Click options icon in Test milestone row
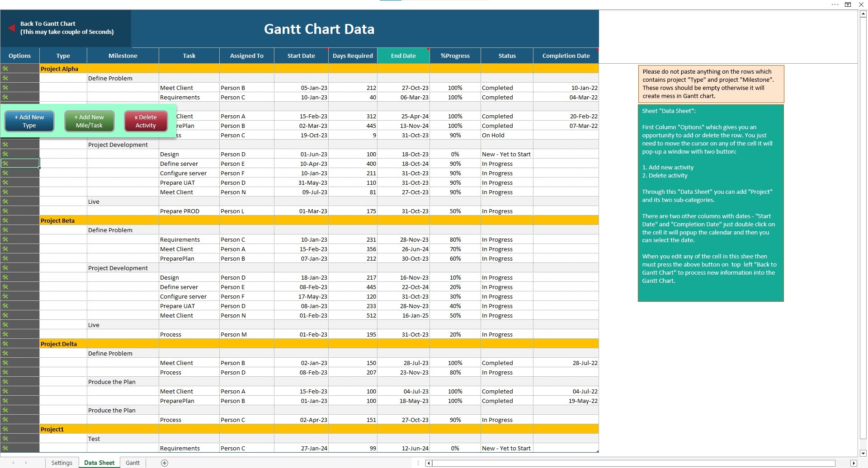Image resolution: width=868 pixels, height=468 pixels. coord(5,439)
